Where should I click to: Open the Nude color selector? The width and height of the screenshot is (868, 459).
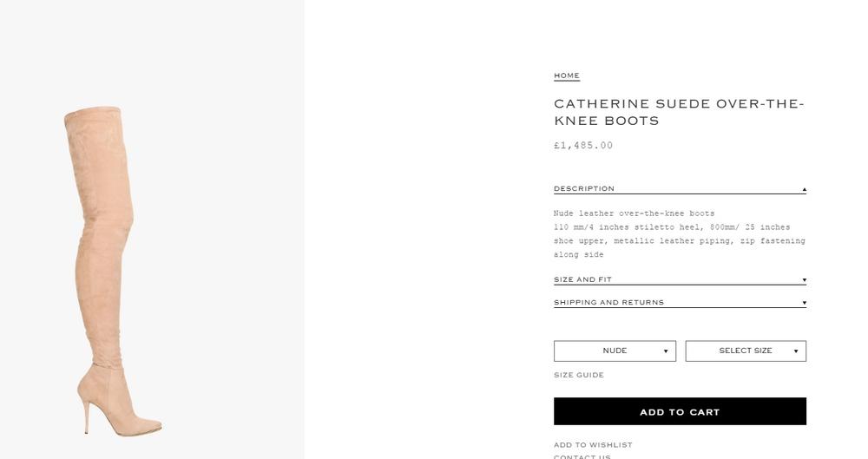coord(615,351)
